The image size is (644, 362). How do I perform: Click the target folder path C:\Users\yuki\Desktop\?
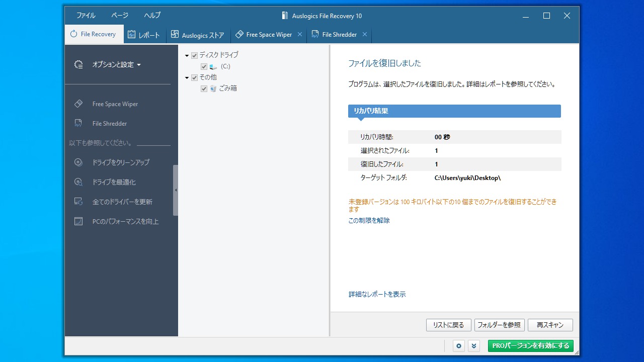coord(468,178)
